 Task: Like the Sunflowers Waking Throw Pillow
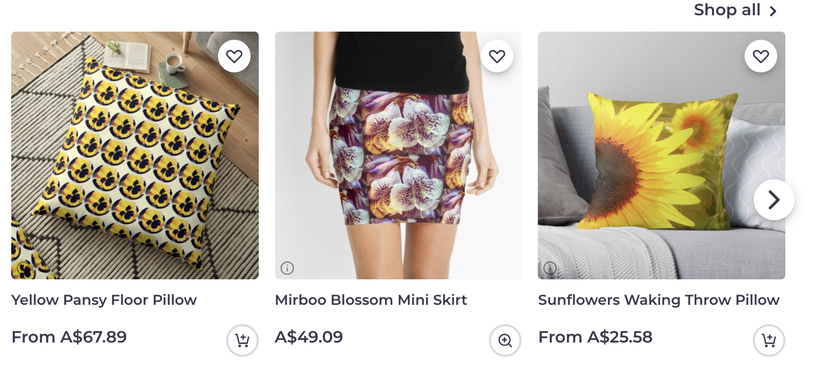click(x=760, y=56)
